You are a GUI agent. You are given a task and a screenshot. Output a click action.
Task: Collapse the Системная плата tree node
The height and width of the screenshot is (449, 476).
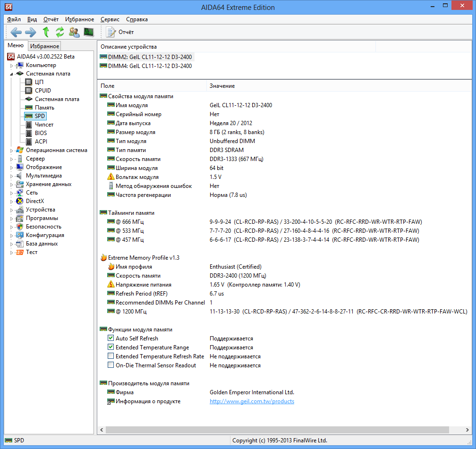point(11,74)
